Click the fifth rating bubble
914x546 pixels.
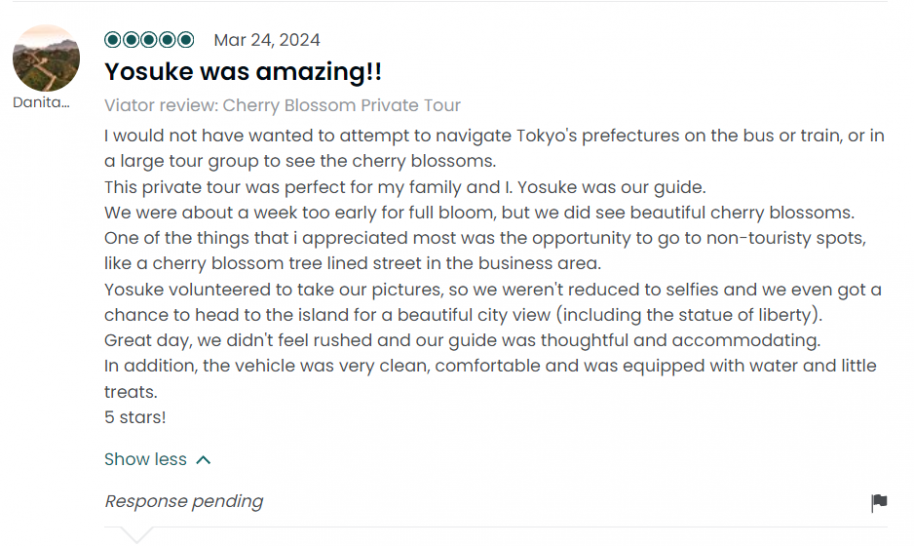coord(185,40)
